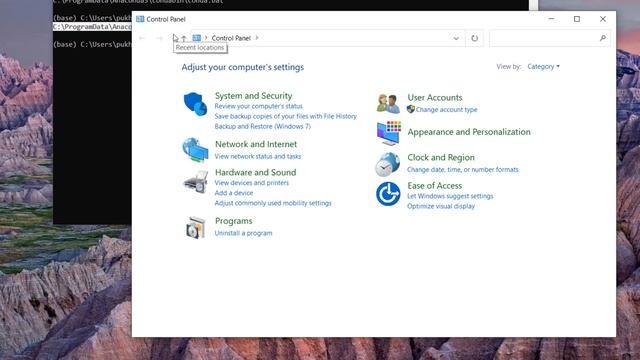Click the Control Panel title bar icon
The height and width of the screenshot is (360, 640).
tap(140, 19)
